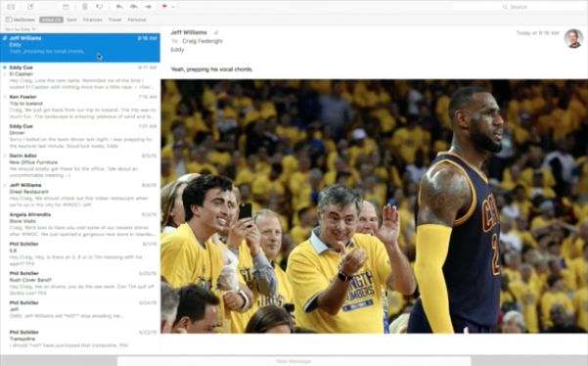The width and height of the screenshot is (588, 366).
Task: Open the Sent mailbox tab
Action: (71, 20)
